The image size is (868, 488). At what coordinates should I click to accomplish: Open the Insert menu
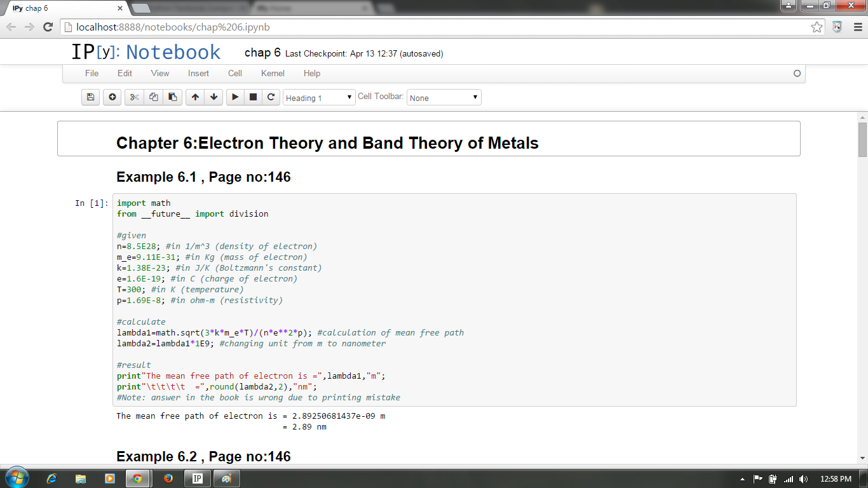coord(198,73)
